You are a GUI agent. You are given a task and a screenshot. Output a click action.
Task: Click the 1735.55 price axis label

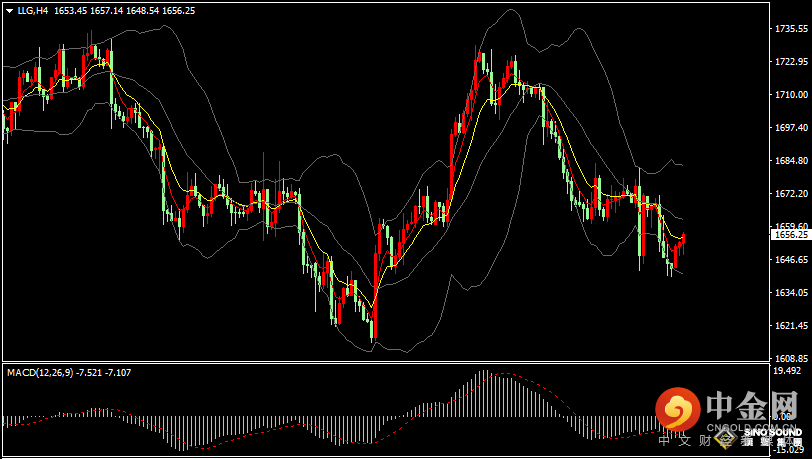click(791, 29)
